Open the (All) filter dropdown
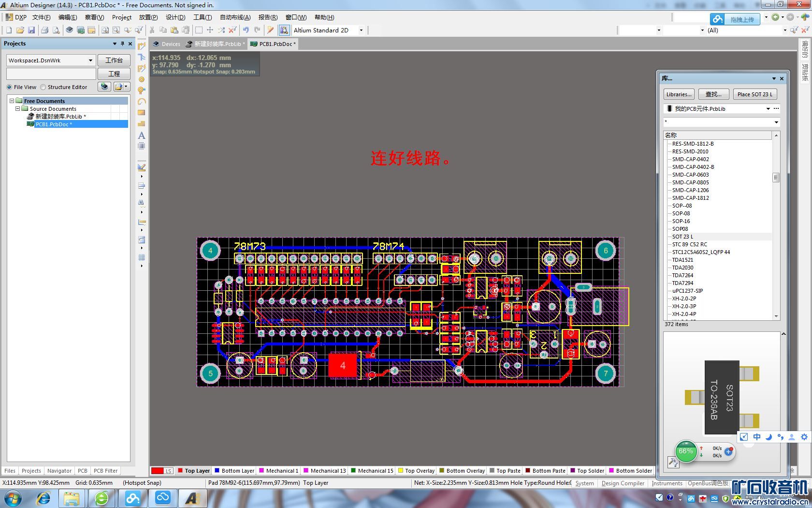This screenshot has width=812, height=508. 784,30
